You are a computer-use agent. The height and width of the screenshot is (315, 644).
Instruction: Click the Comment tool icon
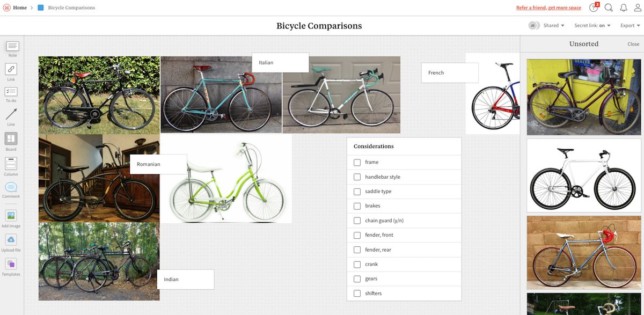(11, 187)
